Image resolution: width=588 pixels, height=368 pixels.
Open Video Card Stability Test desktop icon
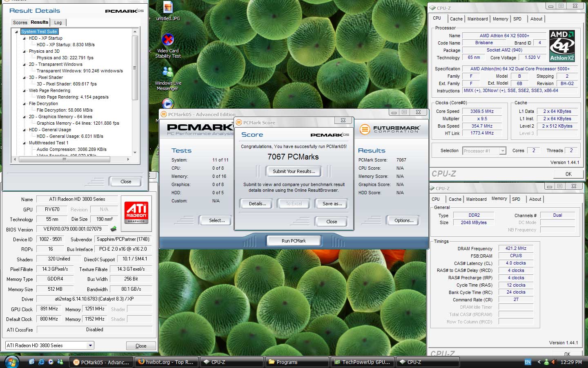[168, 46]
